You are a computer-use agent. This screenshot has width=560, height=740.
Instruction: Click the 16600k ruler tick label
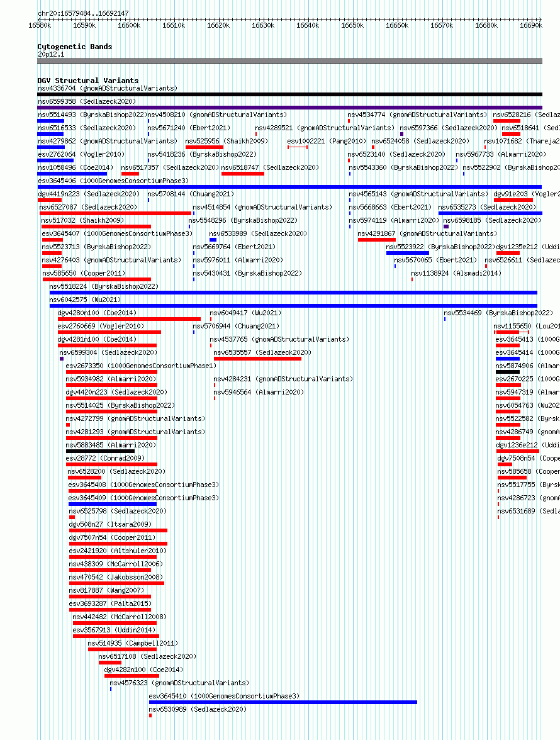point(129,25)
